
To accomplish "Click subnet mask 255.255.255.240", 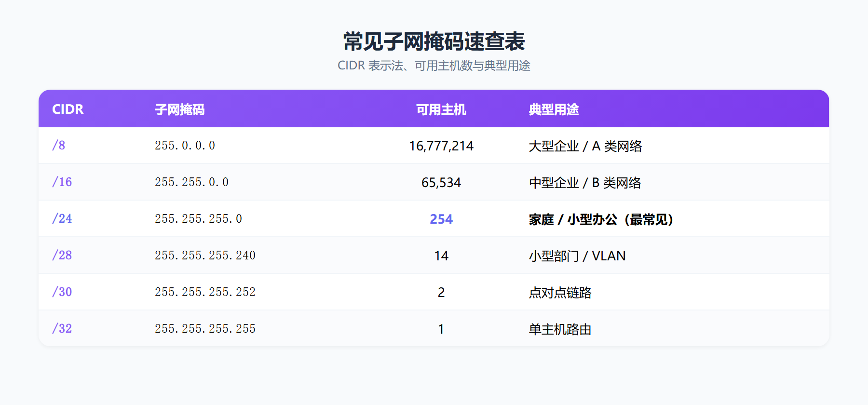I will [x=205, y=255].
